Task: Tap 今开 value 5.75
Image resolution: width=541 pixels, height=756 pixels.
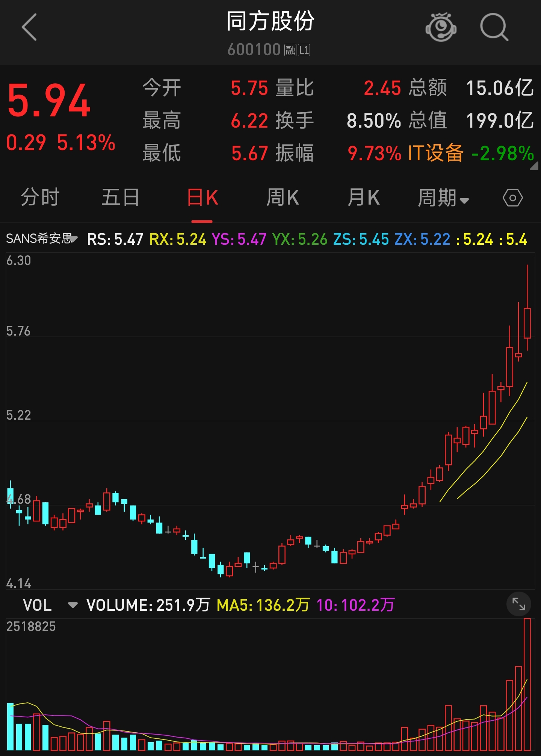Action: [249, 88]
